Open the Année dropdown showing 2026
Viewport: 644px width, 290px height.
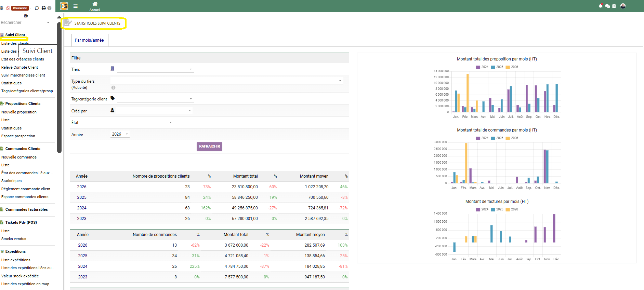point(120,134)
